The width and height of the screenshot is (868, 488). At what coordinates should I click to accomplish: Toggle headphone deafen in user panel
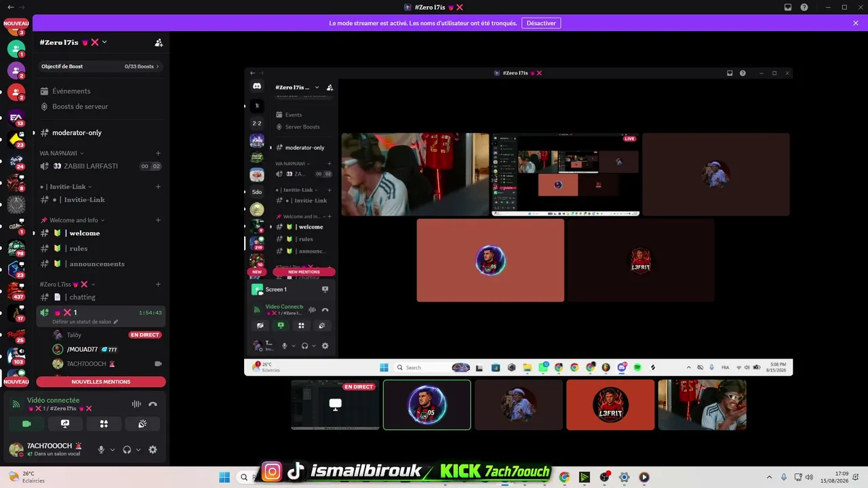[x=127, y=449]
